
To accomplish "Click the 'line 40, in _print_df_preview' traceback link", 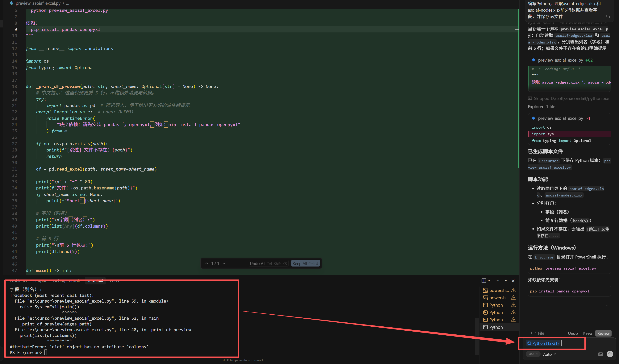I will click(103, 330).
